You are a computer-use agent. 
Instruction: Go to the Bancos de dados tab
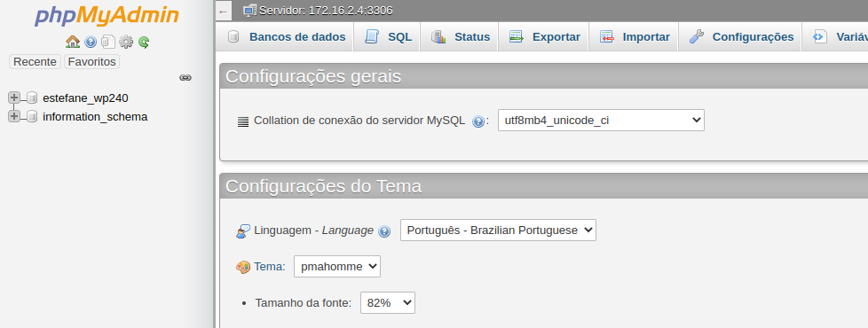286,37
